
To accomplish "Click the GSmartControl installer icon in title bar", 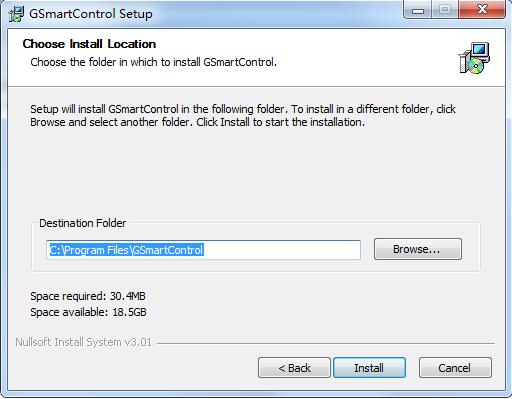I will tap(17, 14).
